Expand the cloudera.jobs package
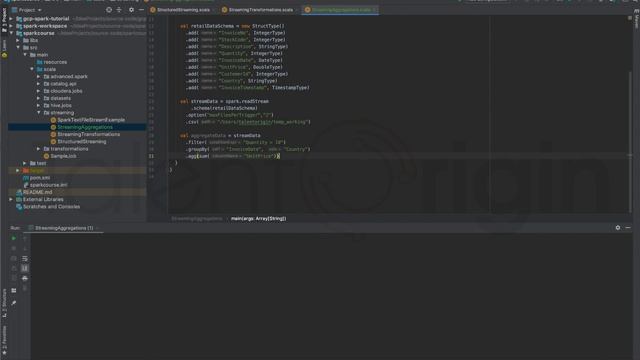The width and height of the screenshot is (640, 360). click(x=39, y=91)
